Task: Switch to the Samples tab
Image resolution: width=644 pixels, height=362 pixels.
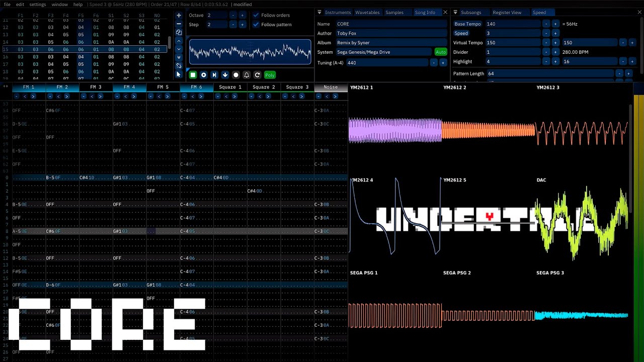Action: (394, 12)
